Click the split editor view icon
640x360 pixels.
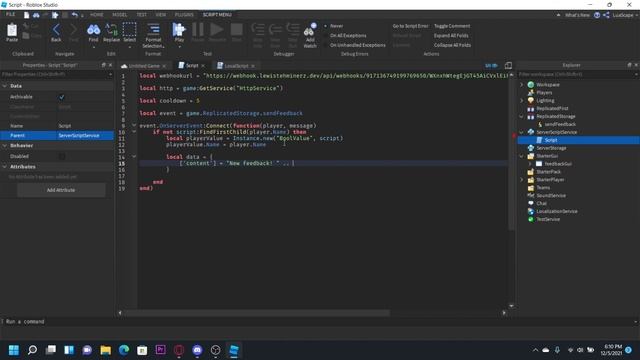[508, 65]
